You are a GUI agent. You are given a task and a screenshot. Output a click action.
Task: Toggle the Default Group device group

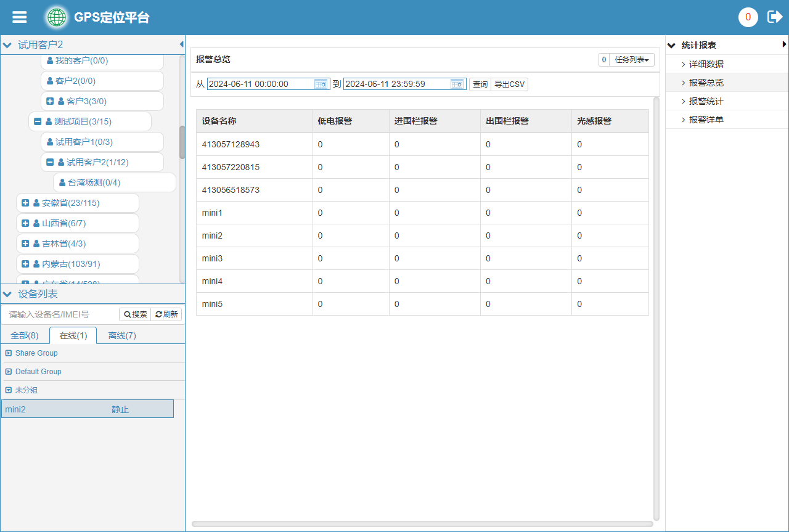pos(9,372)
